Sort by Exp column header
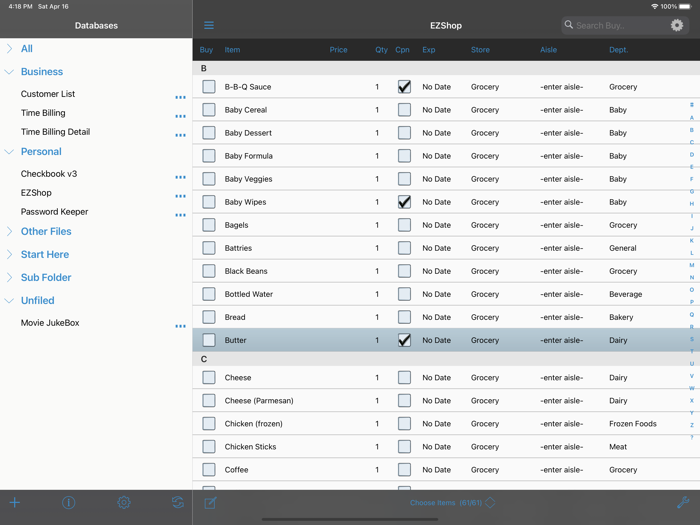Viewport: 700px width, 525px height. [x=429, y=50]
